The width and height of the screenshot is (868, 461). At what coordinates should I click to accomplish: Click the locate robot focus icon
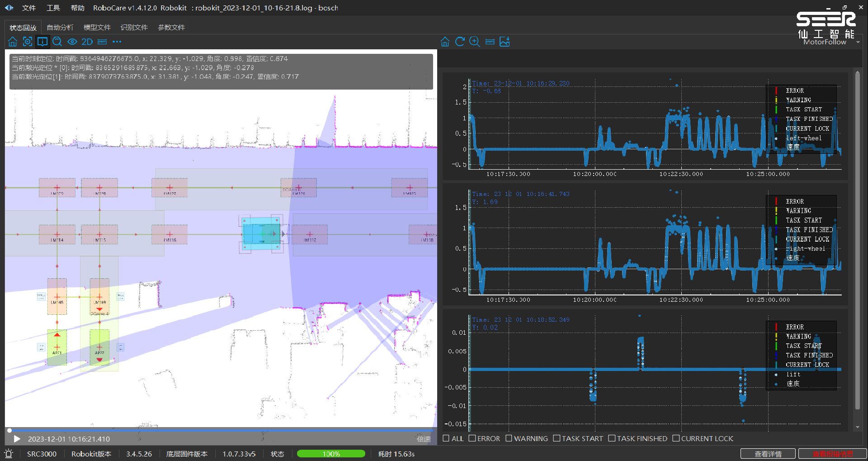28,42
